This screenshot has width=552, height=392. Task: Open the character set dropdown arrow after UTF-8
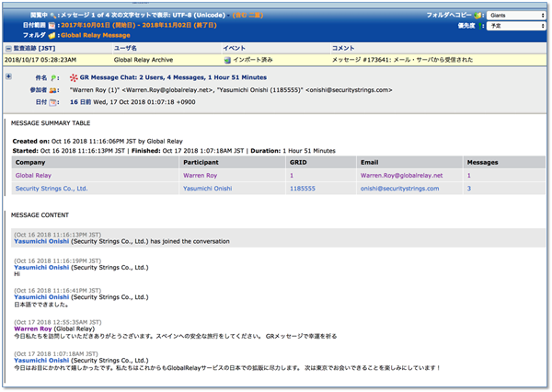(x=228, y=15)
